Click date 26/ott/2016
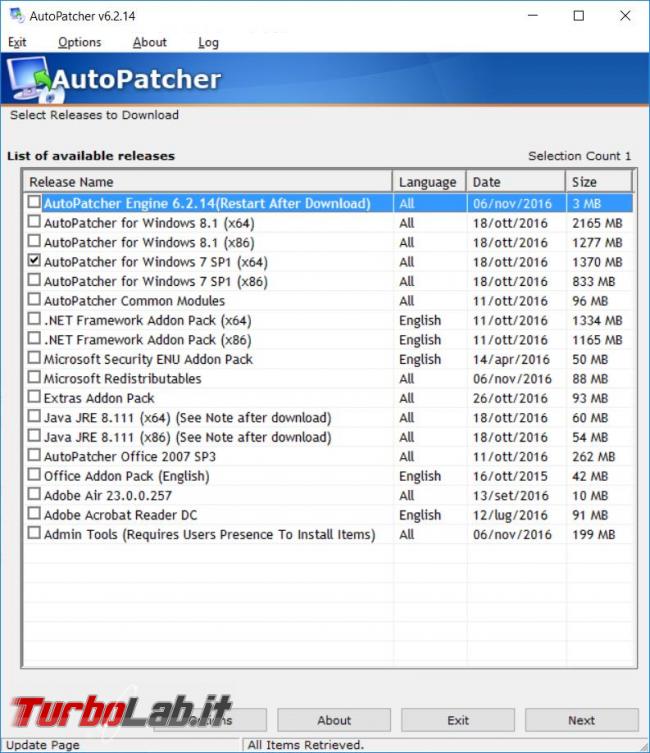 510,399
